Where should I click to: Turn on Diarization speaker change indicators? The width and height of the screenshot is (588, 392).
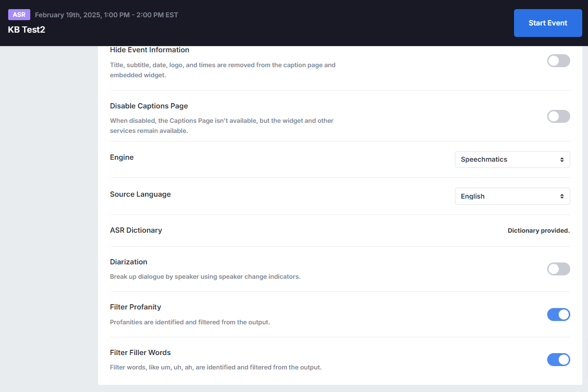click(x=558, y=269)
